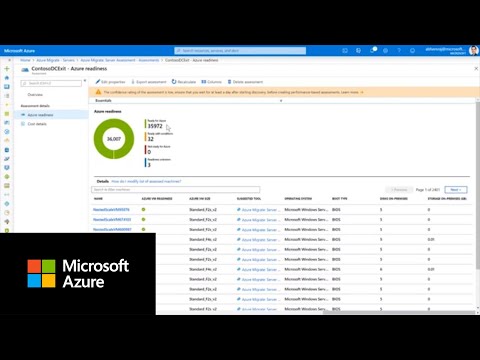Viewport: 480px width, 360px height.
Task: Open the yellow star Favorites sidebar icon
Action: click(x=7, y=105)
